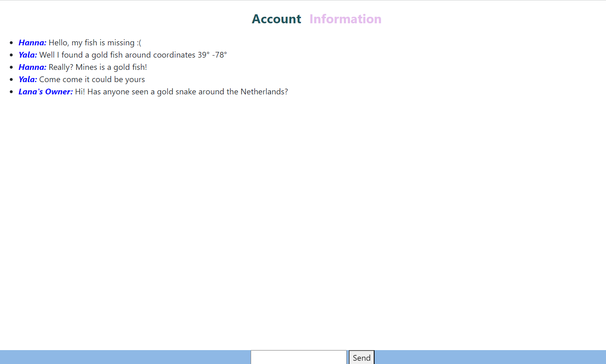The image size is (606, 364).
Task: Switch to the Information tab
Action: point(345,19)
